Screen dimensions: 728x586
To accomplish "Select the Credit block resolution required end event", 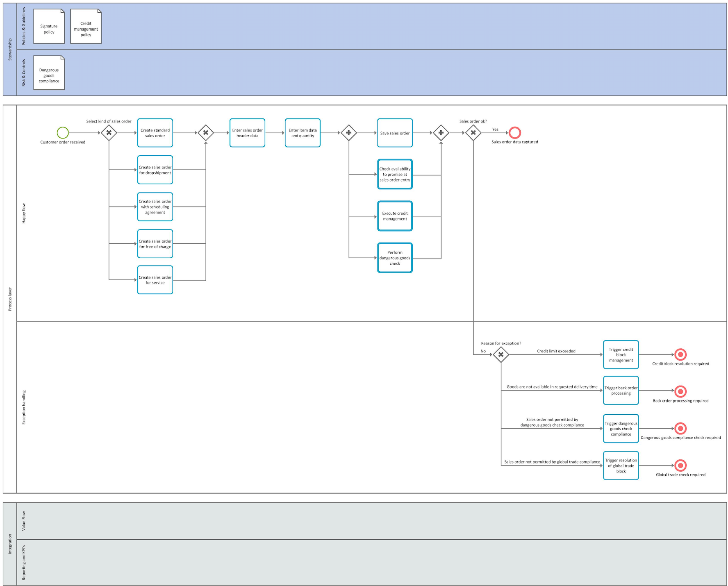I will (680, 354).
